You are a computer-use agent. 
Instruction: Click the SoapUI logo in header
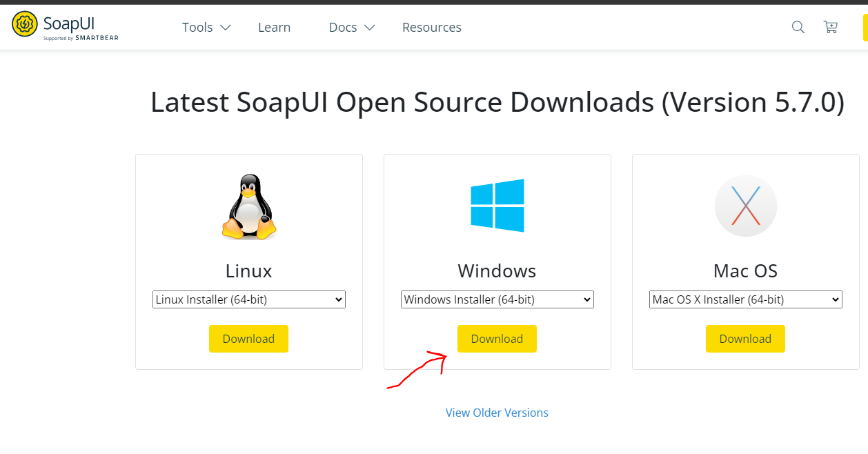click(66, 26)
